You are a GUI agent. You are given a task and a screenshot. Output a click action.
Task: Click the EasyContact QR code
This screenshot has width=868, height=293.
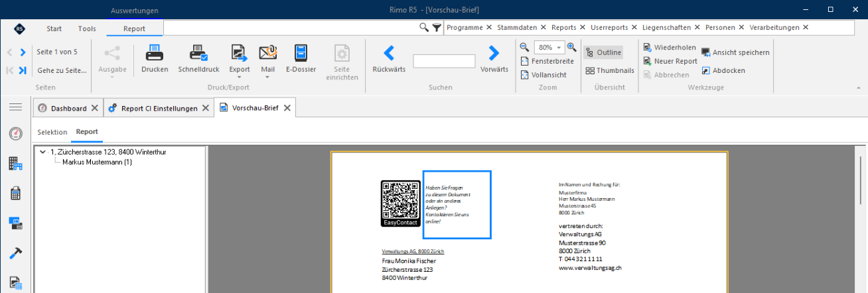tap(401, 204)
